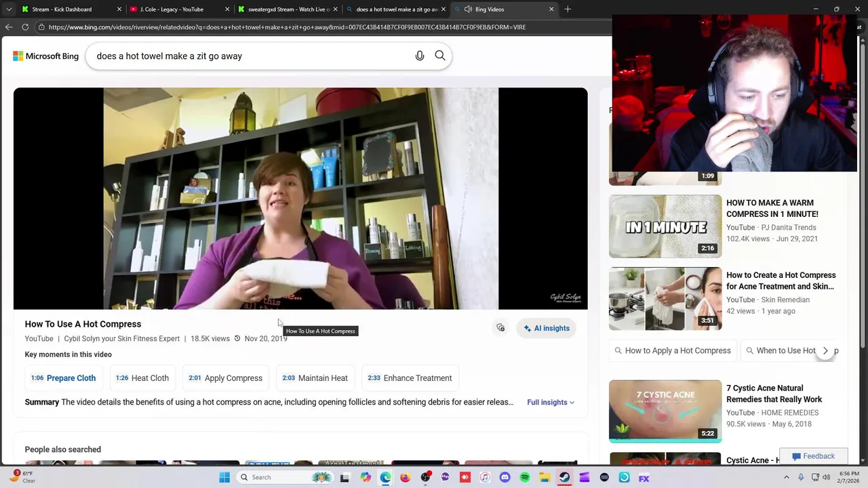Open Apple Music from the taskbar
Image resolution: width=868 pixels, height=488 pixels.
[x=485, y=477]
